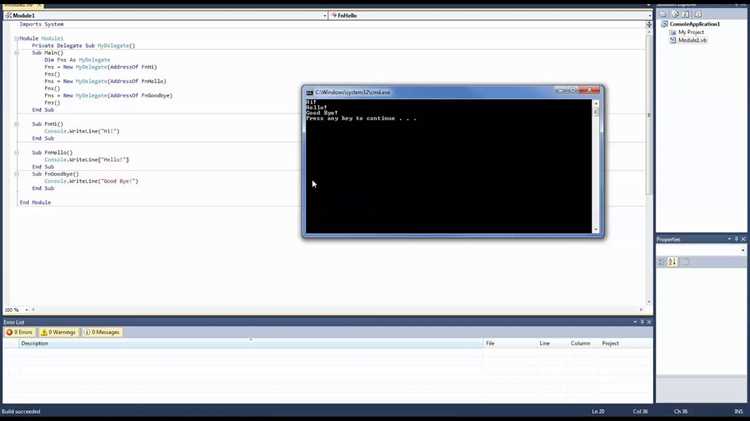Viewport: 750px width, 421px height.
Task: Click the third Solution Explorer toolbar icon
Action: 686,14
